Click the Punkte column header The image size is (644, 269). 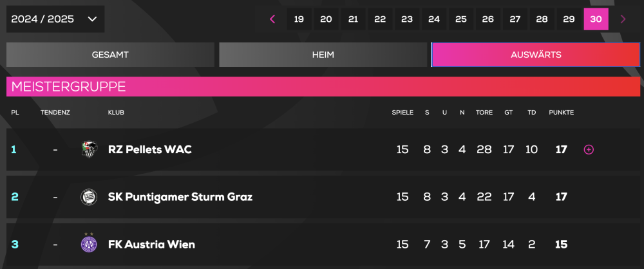point(561,113)
